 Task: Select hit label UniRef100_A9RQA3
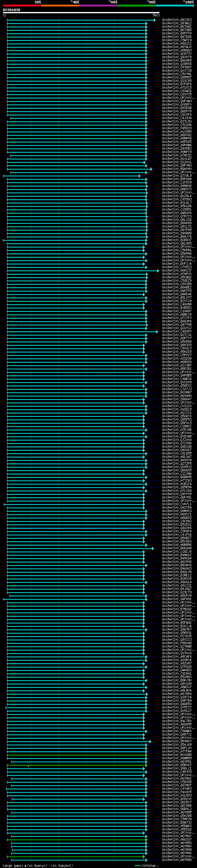177,50
